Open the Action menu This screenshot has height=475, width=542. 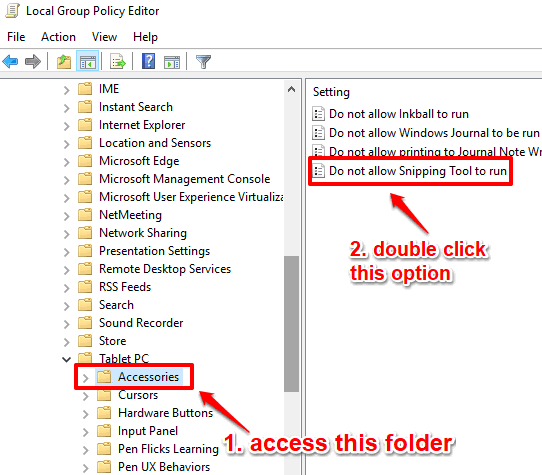tap(58, 37)
